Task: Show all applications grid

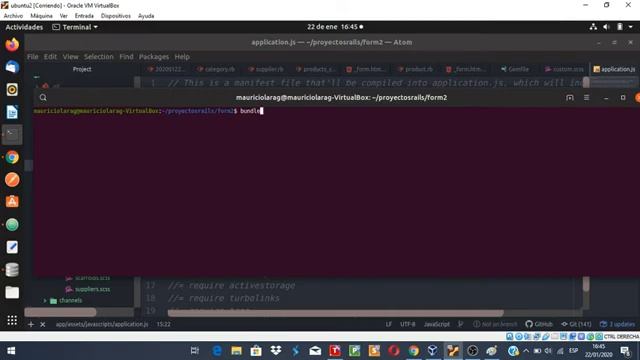Action: coord(12,320)
